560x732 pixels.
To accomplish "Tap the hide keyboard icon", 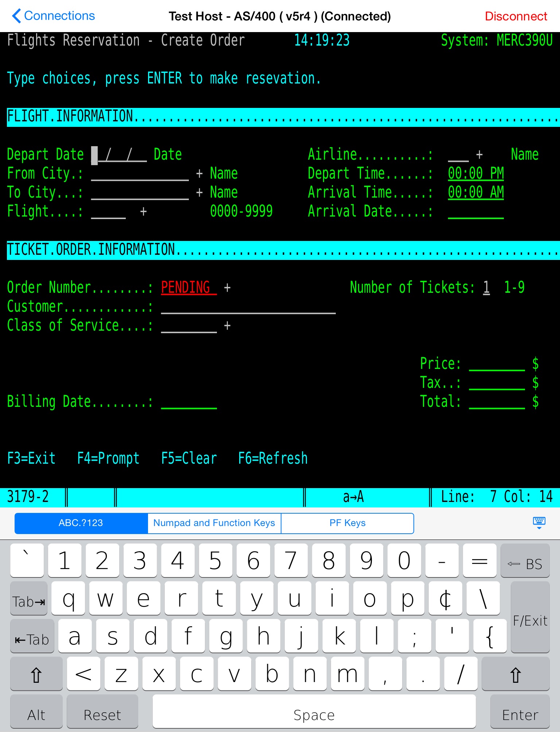I will (x=539, y=523).
